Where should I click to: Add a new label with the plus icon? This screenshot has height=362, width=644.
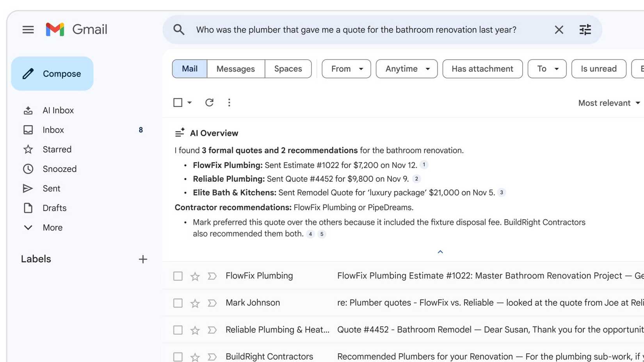tap(143, 259)
